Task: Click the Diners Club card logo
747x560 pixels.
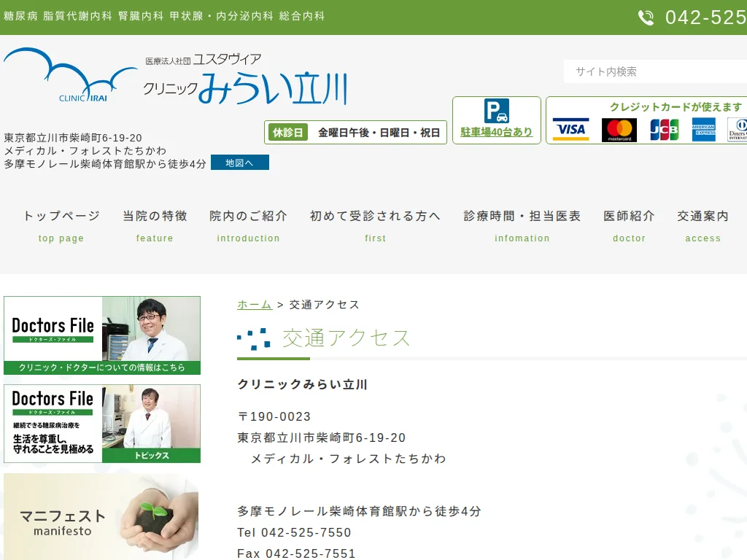Action: 738,130
